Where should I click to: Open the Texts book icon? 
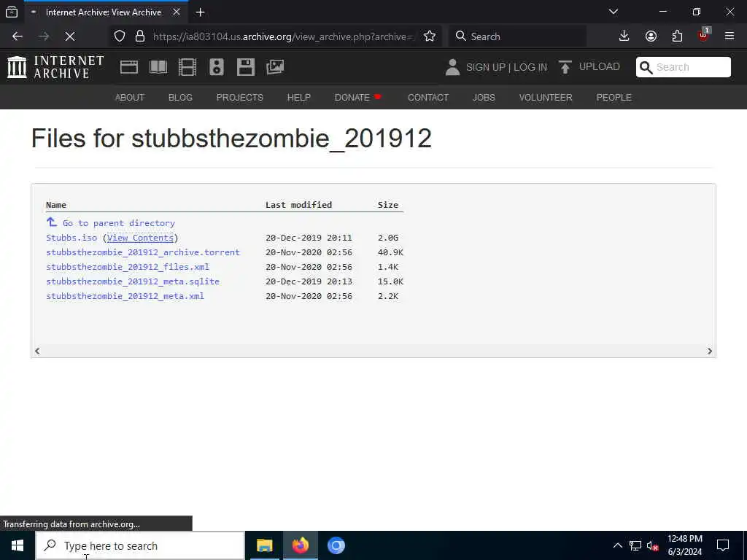click(158, 67)
